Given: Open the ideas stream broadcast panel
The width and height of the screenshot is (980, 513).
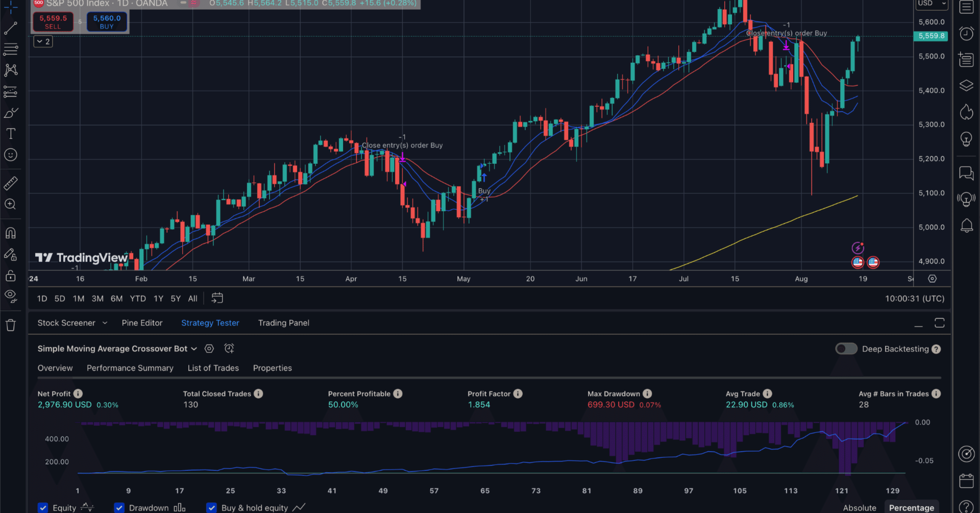Looking at the screenshot, I should pos(966,199).
